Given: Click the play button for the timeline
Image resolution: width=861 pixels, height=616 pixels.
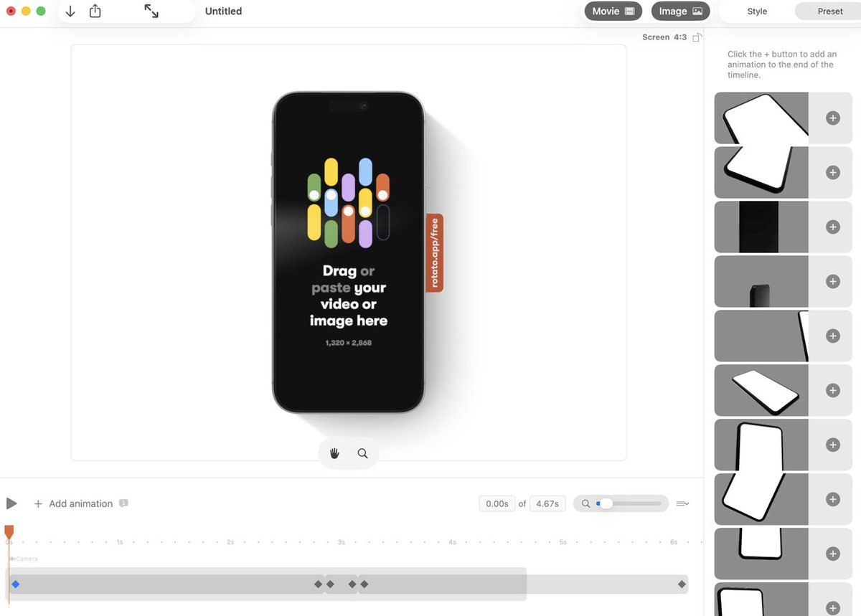Looking at the screenshot, I should (x=11, y=503).
